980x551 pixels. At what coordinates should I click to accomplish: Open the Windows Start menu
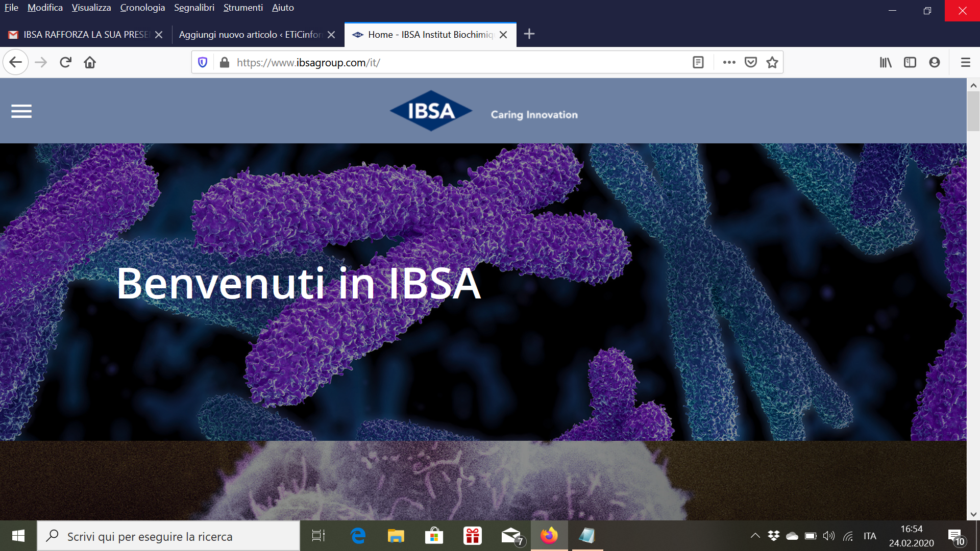[18, 536]
